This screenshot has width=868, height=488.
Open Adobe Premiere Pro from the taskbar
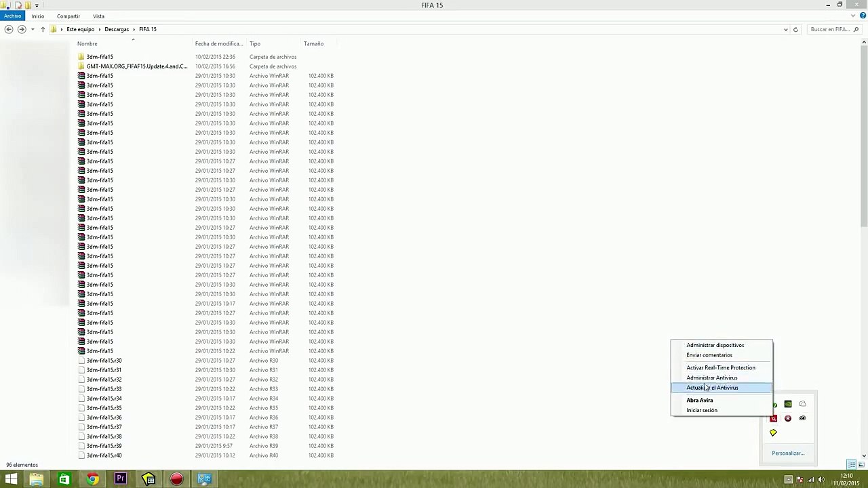120,480
